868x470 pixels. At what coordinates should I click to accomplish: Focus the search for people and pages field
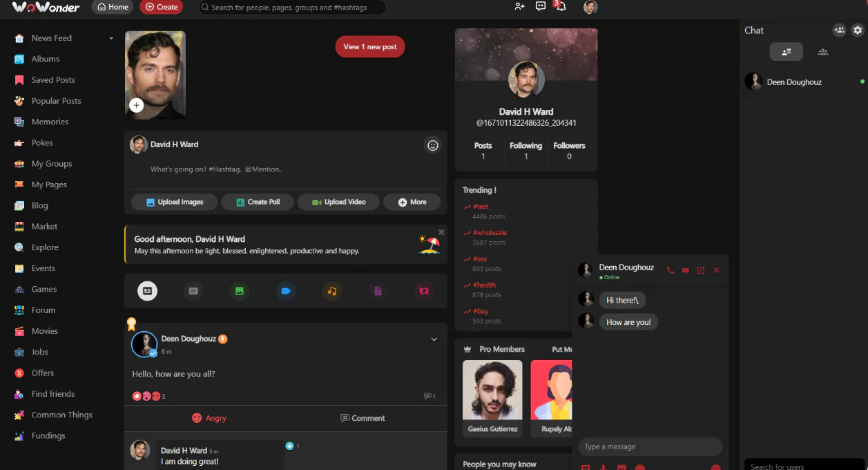click(292, 8)
